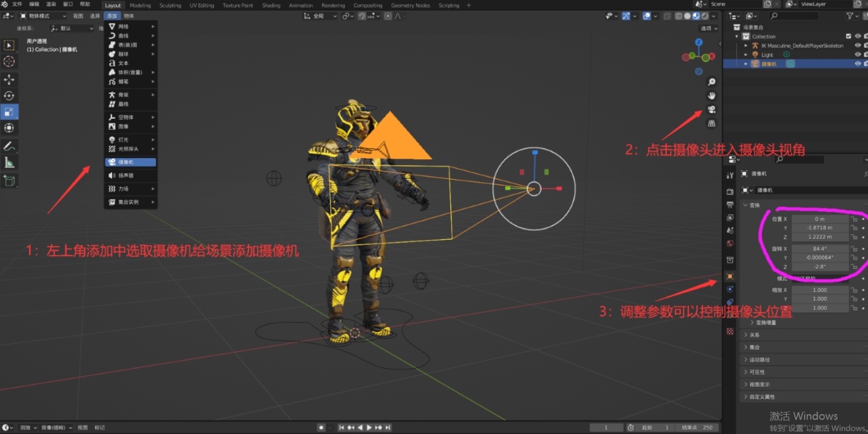This screenshot has width=868, height=434.
Task: Open the Output properties tab (printer icon)
Action: (730, 205)
